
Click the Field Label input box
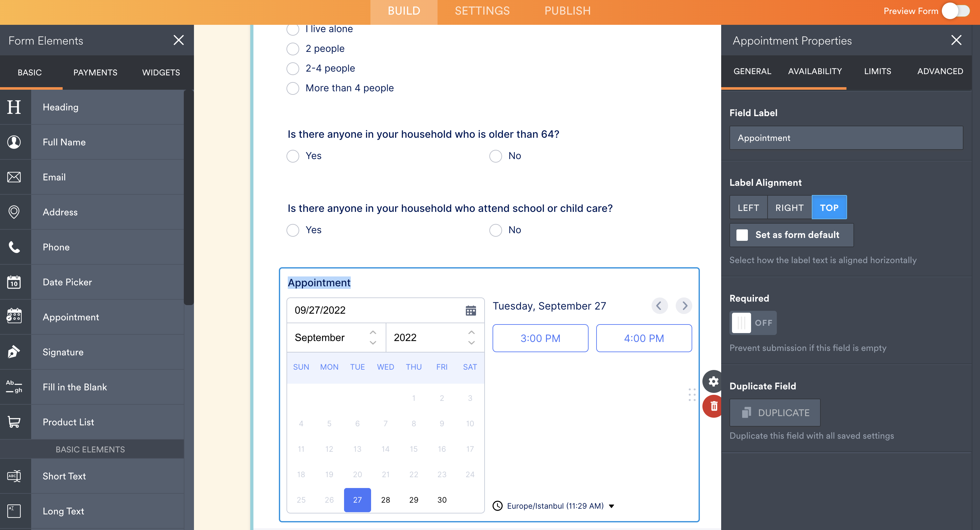[x=846, y=138]
